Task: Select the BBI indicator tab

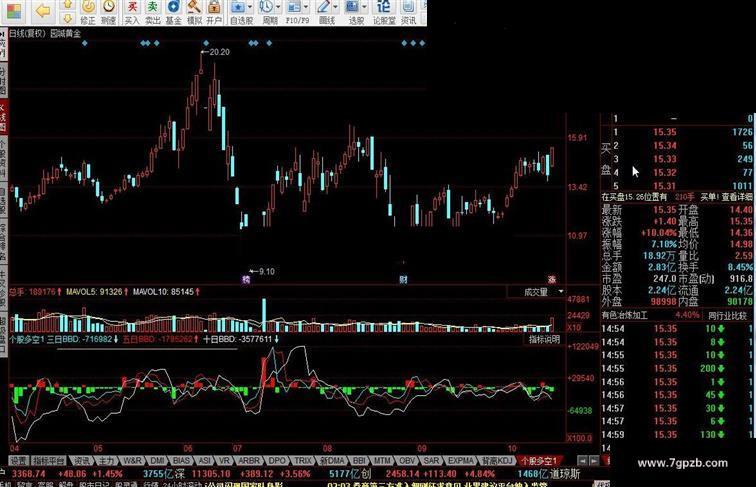Action: point(359,461)
